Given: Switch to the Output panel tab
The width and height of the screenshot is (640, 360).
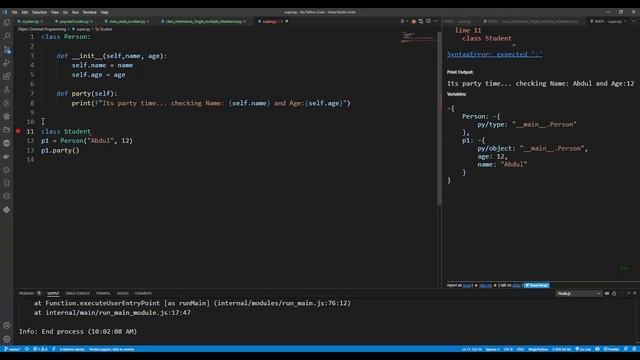Looking at the screenshot, I should pyautogui.click(x=53, y=293).
